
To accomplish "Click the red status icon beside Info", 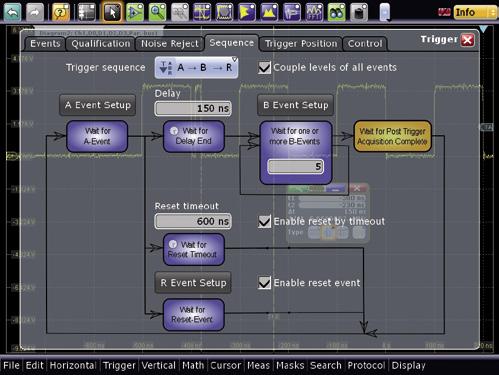I will pos(444,12).
